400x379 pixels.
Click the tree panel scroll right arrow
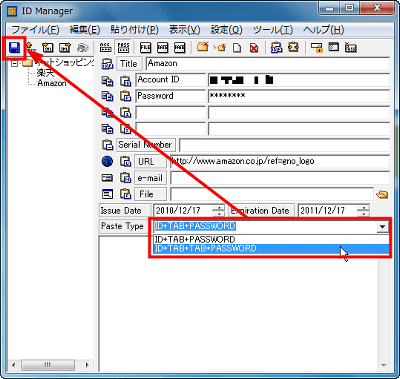pos(87,365)
